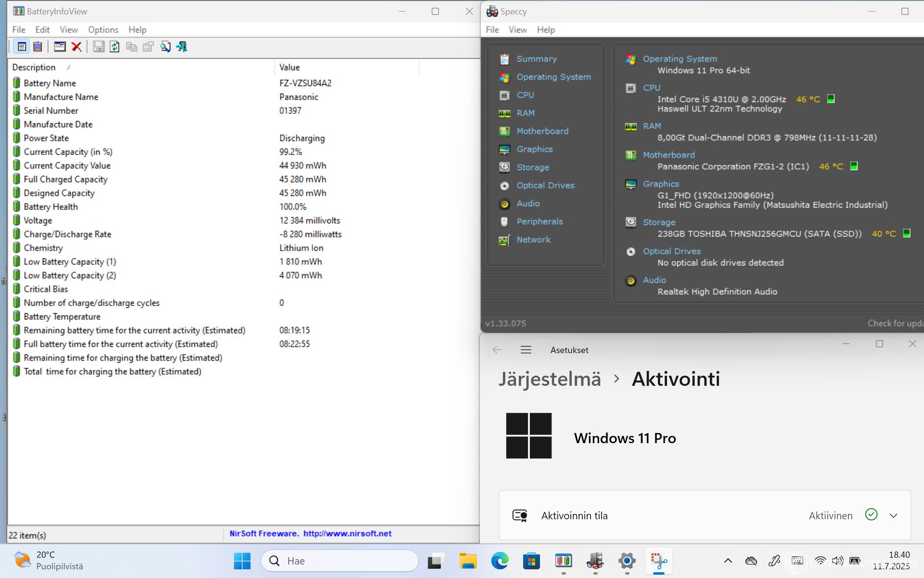
Task: Open the nirsoft.net link in status bar
Action: 347,534
